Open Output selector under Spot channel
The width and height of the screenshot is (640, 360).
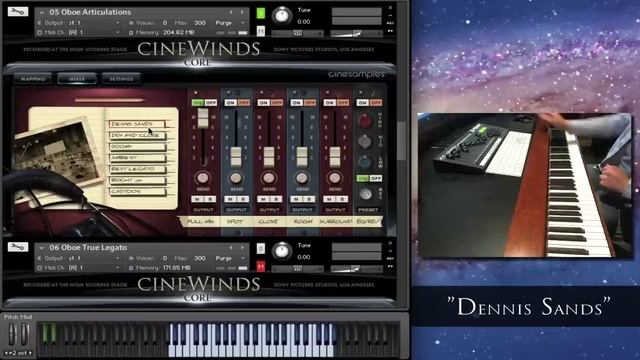236,210
